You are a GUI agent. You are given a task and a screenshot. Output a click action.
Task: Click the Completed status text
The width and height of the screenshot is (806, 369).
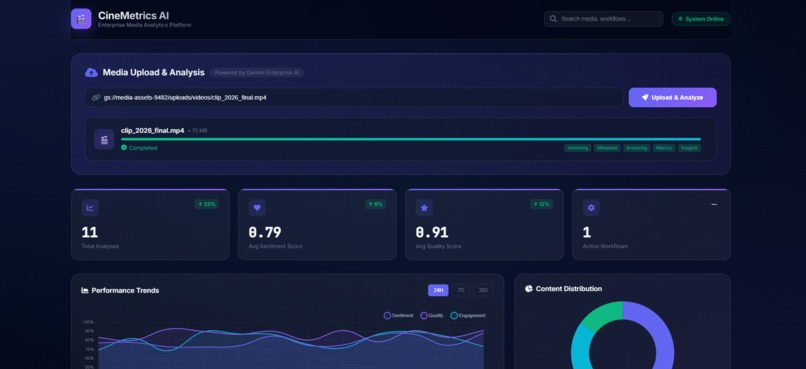tap(143, 148)
